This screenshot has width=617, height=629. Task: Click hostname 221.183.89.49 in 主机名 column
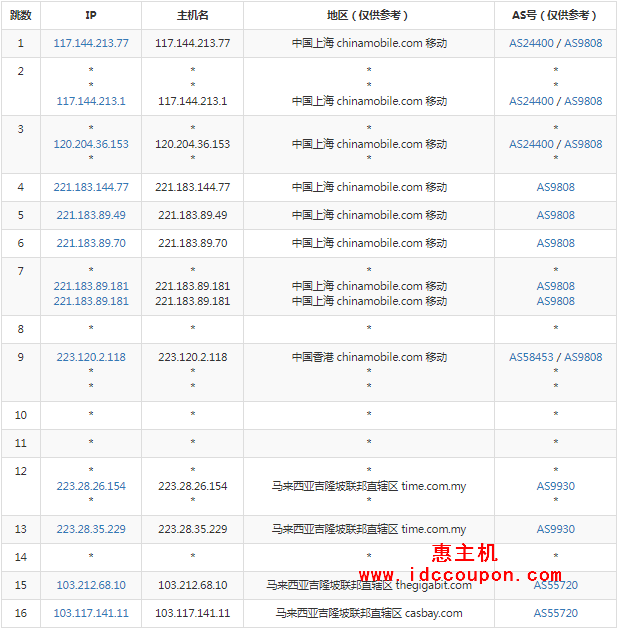point(193,215)
